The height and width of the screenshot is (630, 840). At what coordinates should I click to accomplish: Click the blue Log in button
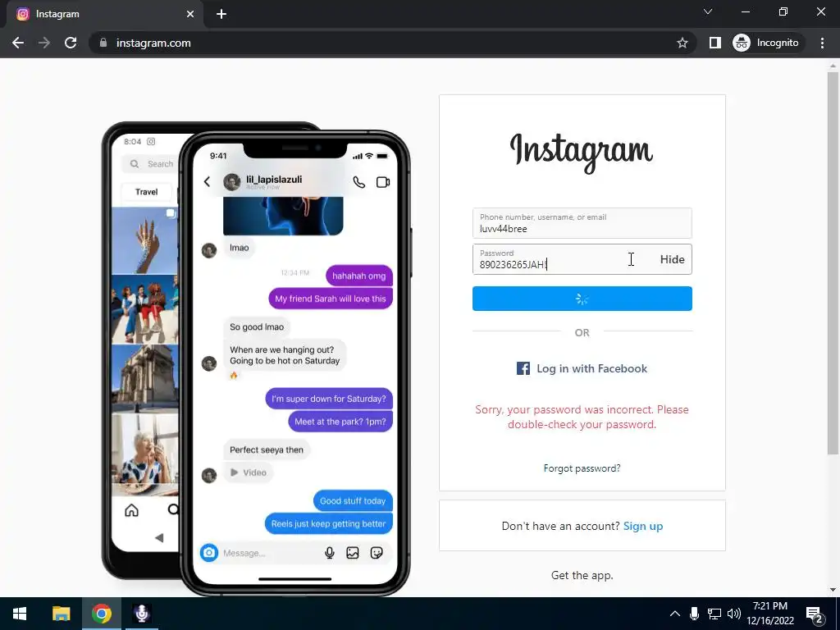coord(582,299)
